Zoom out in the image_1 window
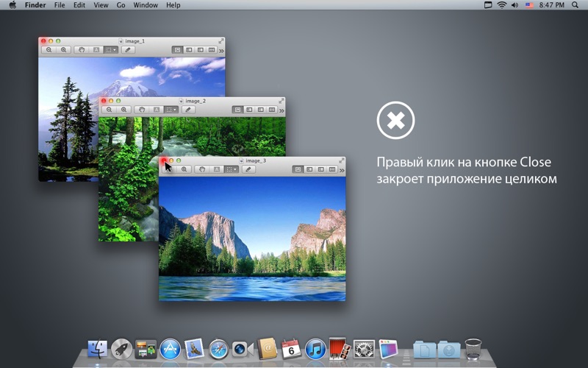Image resolution: width=588 pixels, height=368 pixels. (x=49, y=50)
